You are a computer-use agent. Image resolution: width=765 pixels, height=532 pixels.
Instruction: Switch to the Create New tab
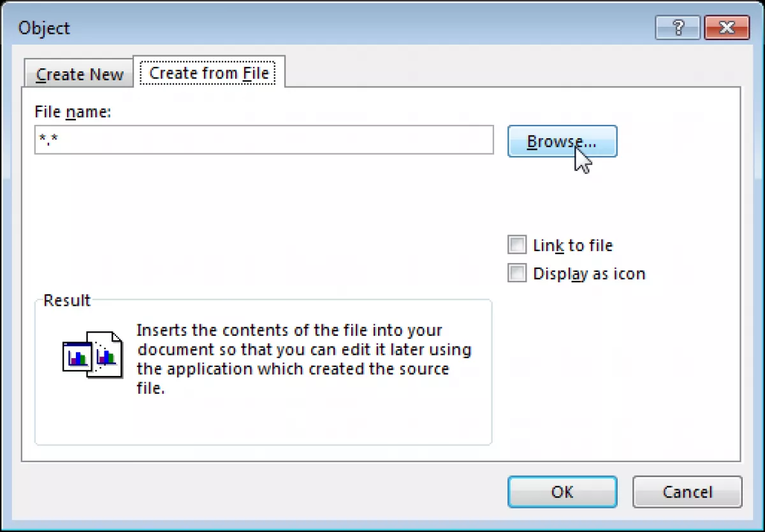79,74
